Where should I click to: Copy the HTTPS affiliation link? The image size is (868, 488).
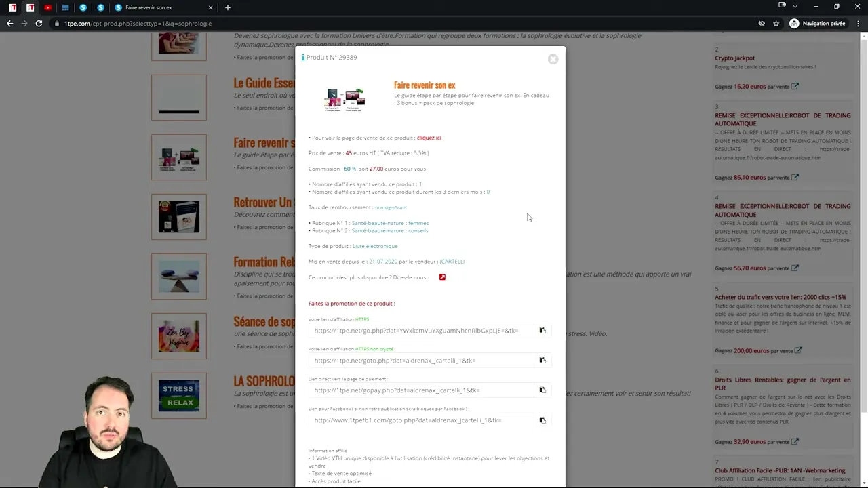tap(542, 330)
